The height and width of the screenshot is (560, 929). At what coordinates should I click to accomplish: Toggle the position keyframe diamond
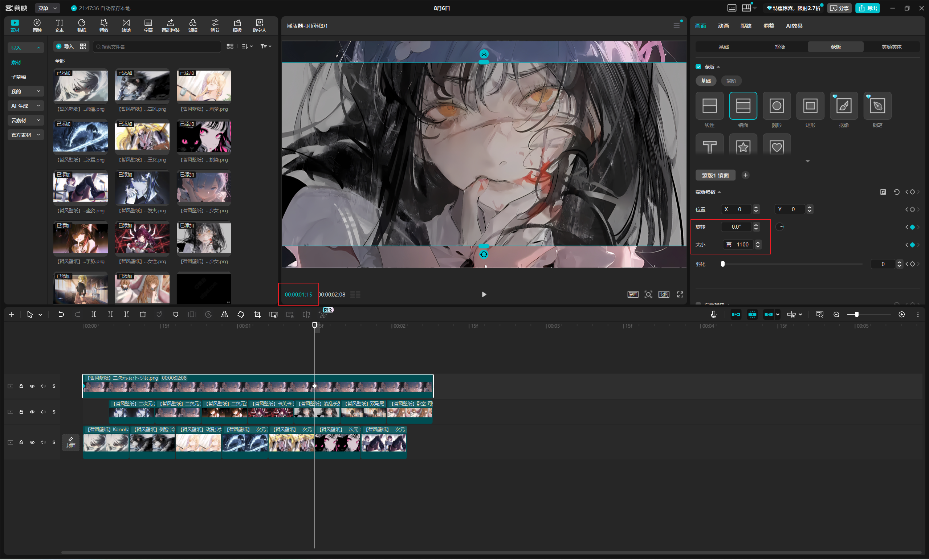[x=912, y=209]
